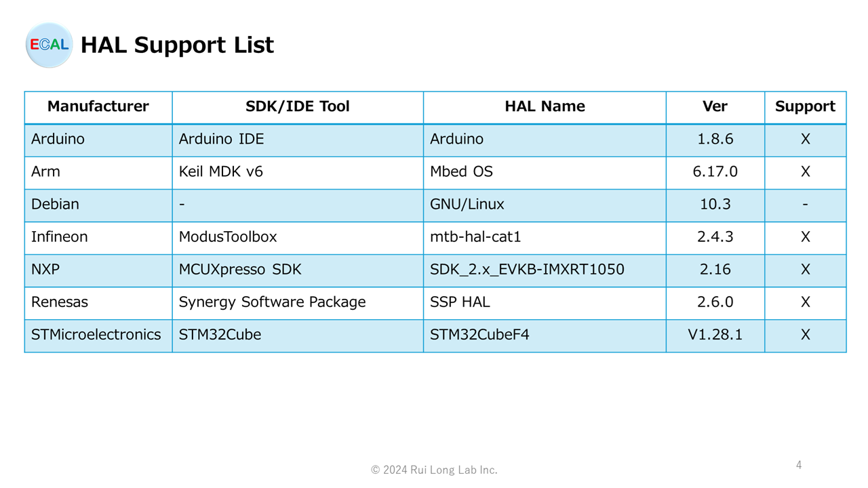Click the Support X in Infineon row

806,237
